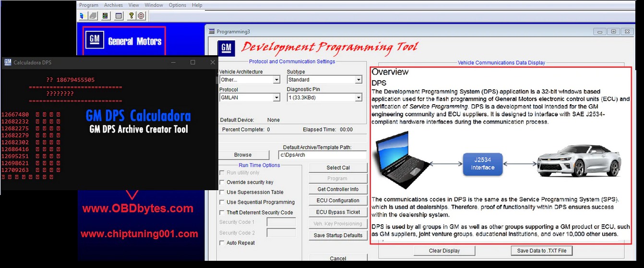Click the colorful grid toolbar icon

point(105,16)
